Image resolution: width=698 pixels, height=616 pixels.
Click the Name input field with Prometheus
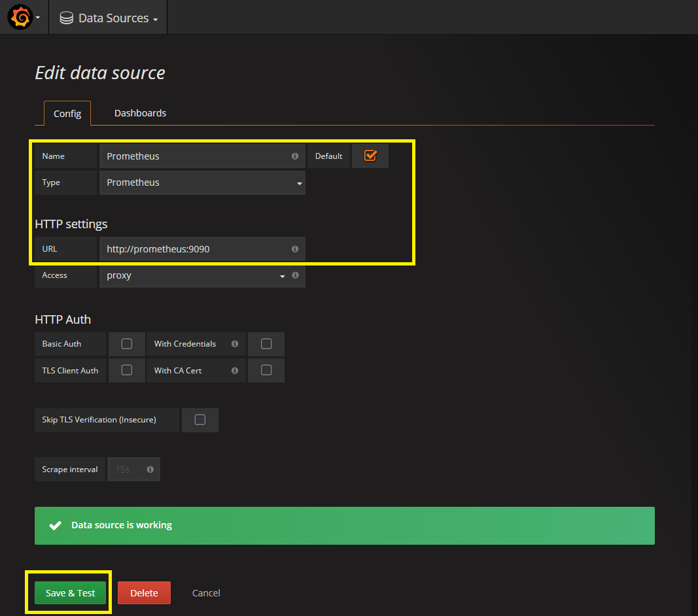point(202,156)
